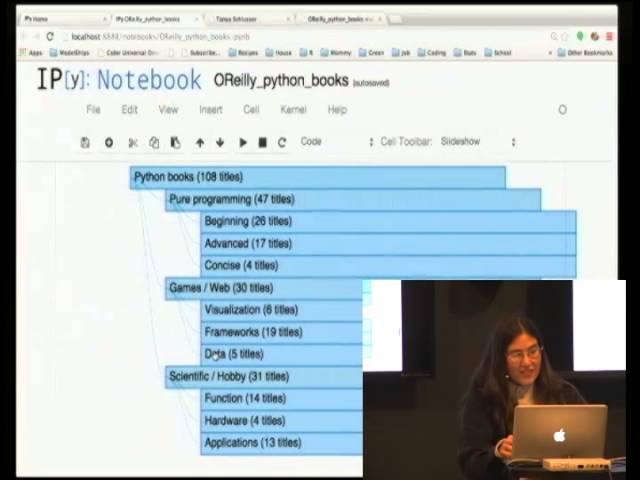Open the House bookmarks folder
This screenshot has width=640, height=480.
(279, 53)
